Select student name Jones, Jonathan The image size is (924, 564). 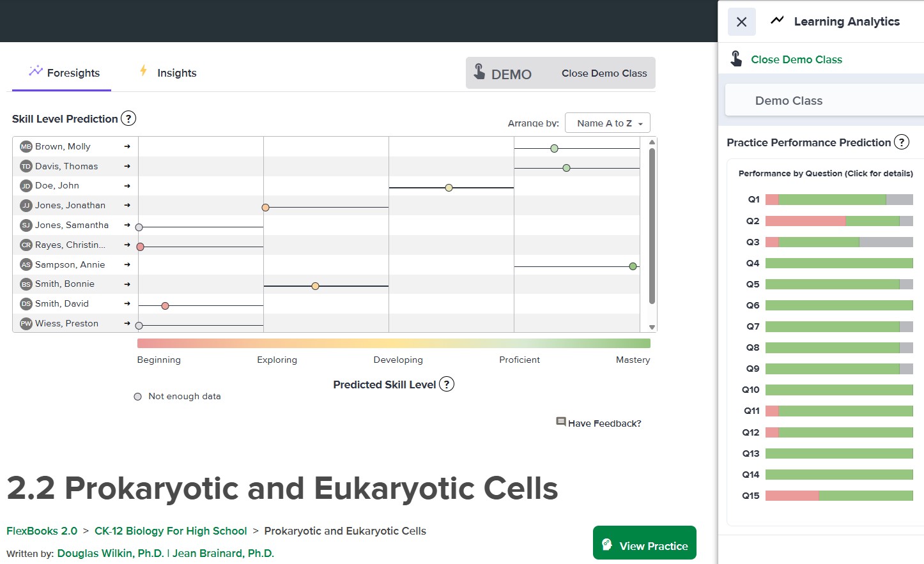pos(70,205)
